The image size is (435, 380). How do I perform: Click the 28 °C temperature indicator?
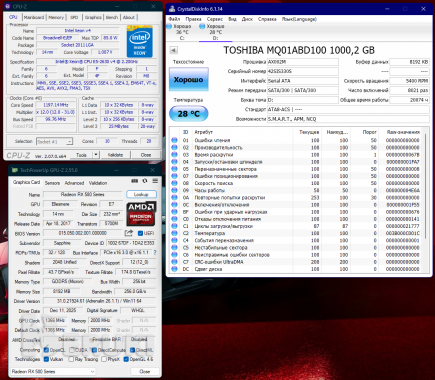tap(189, 114)
